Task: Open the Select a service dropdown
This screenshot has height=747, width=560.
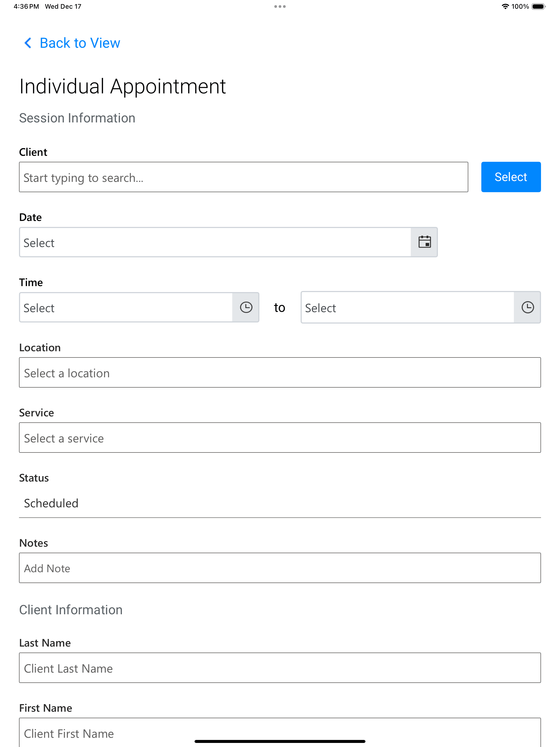Action: (x=280, y=438)
